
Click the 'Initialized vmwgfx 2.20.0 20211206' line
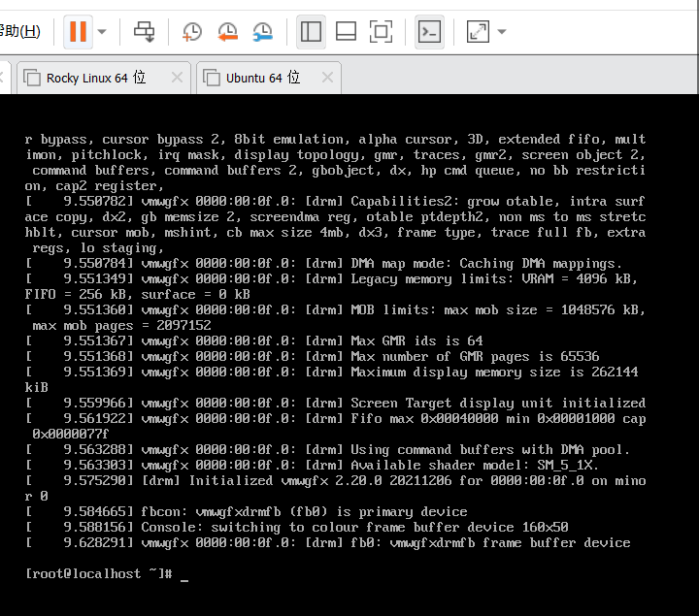(x=335, y=488)
